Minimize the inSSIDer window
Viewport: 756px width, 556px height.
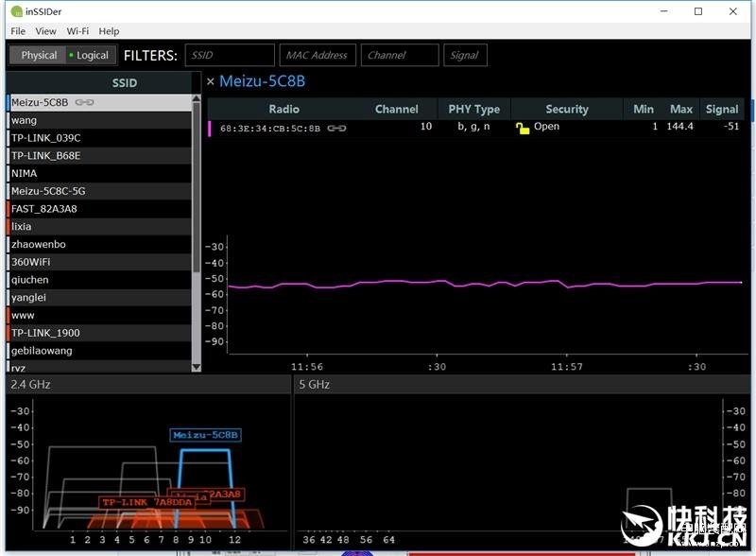click(664, 11)
